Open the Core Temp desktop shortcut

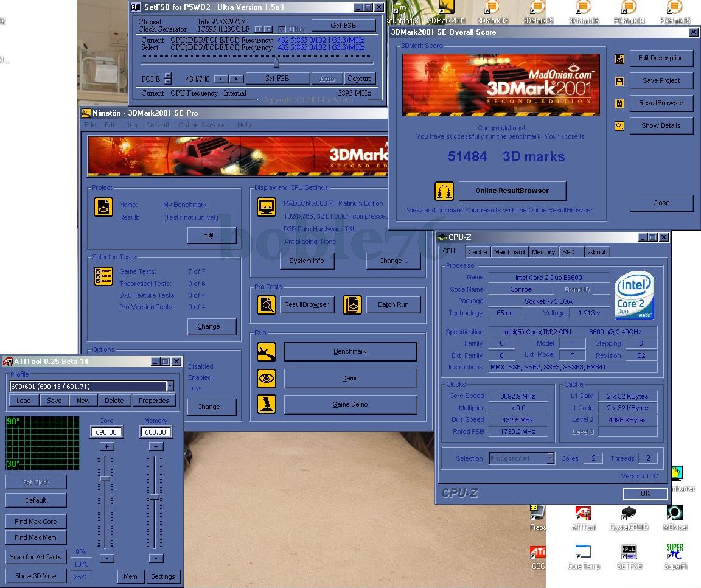[x=584, y=557]
